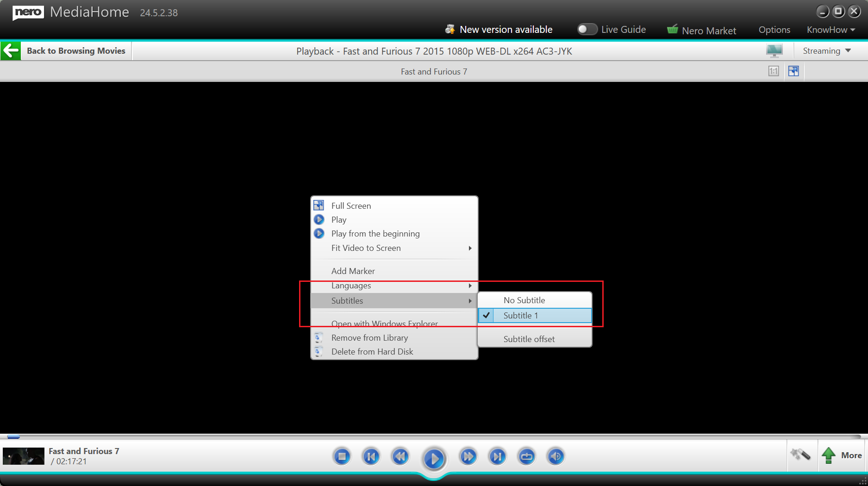868x486 pixels.
Task: Toggle the Live Guide switch
Action: click(x=587, y=29)
